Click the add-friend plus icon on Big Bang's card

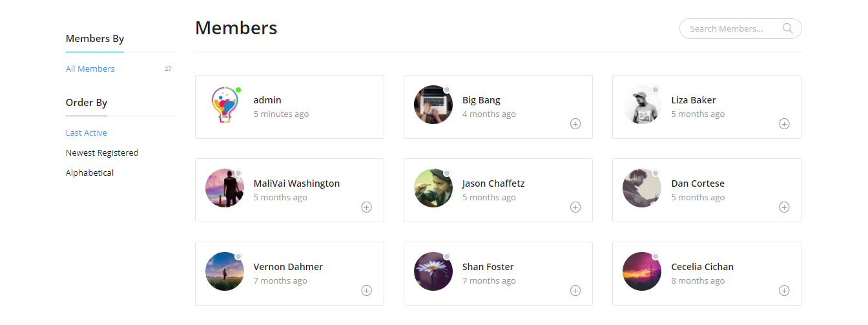click(575, 123)
